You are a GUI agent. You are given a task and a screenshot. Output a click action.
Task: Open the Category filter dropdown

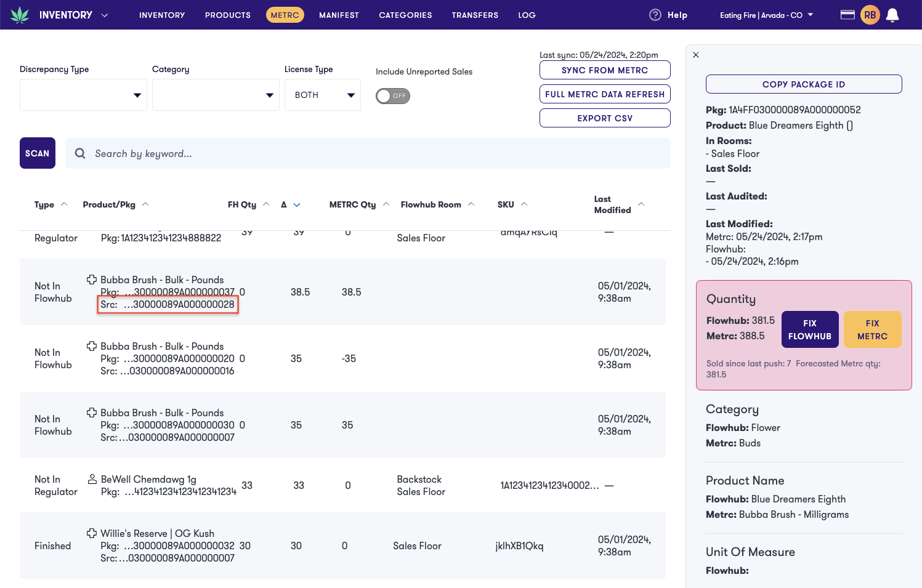(216, 94)
